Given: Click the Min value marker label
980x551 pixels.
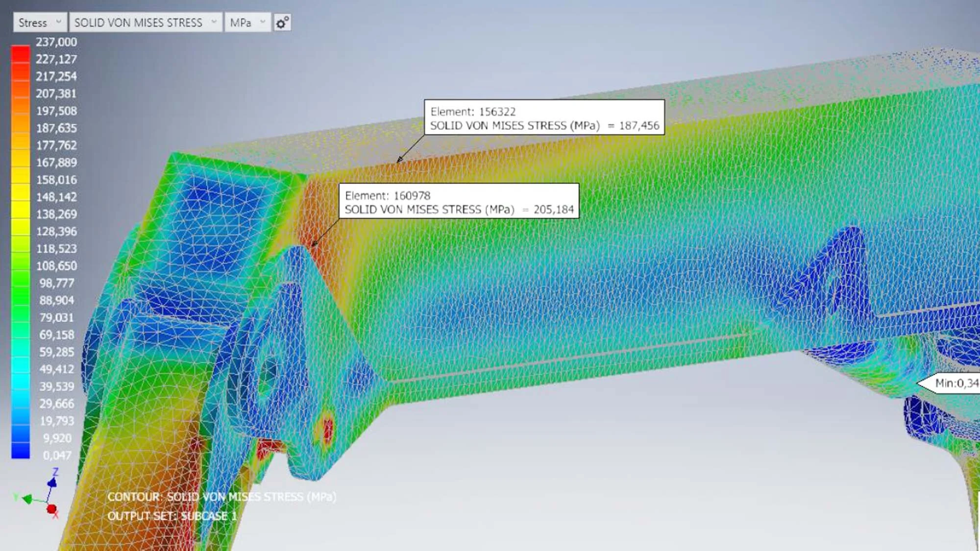Looking at the screenshot, I should tap(953, 383).
